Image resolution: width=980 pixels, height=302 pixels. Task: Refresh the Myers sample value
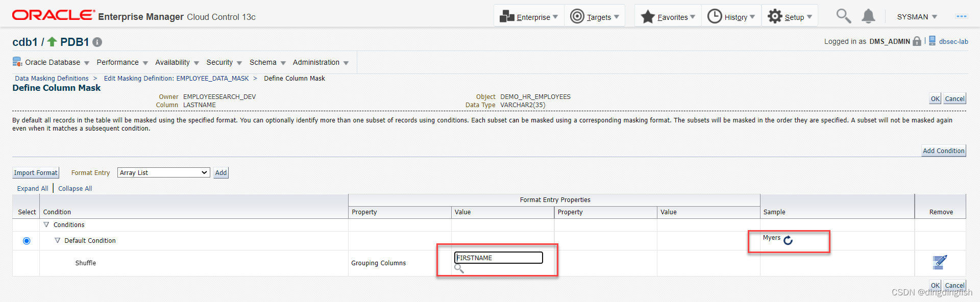click(x=788, y=240)
